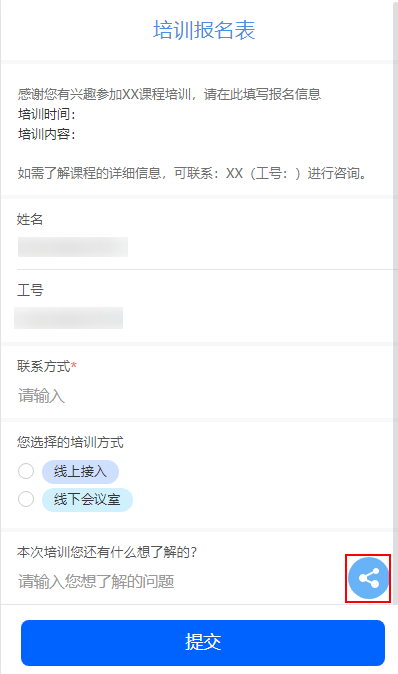Click the vertical scrollbar on the right
The height and width of the screenshot is (674, 398).
coord(395,301)
